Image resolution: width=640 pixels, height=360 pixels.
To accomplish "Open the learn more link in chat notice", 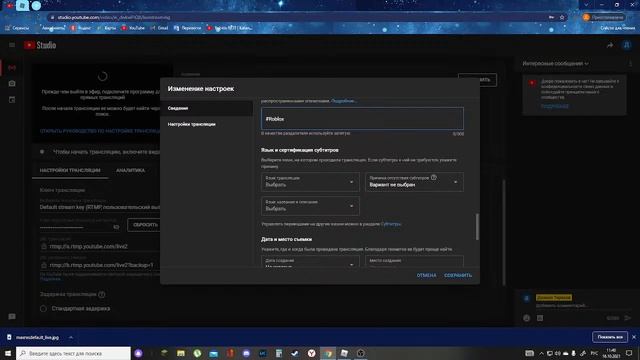I will pos(555,106).
